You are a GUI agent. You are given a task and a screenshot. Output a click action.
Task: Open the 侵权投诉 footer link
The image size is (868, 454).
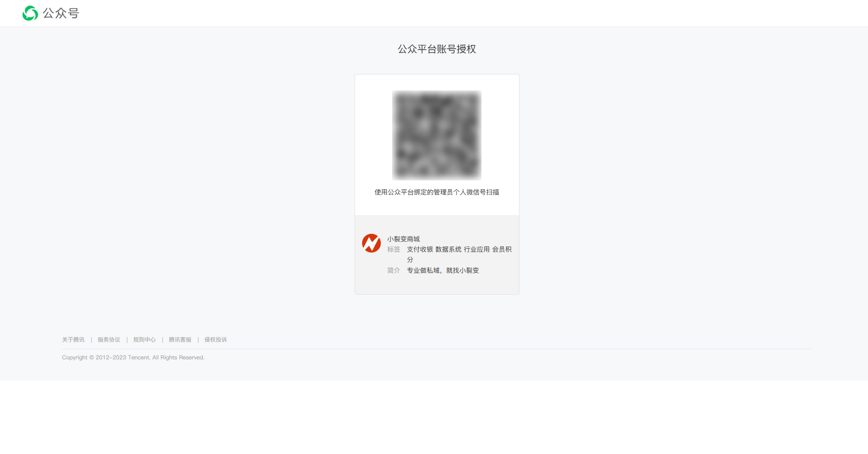(x=215, y=340)
